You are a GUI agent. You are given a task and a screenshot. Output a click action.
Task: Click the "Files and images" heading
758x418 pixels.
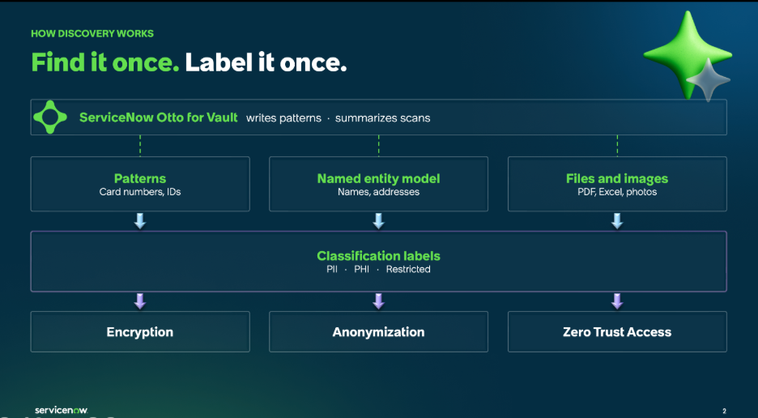(x=617, y=178)
